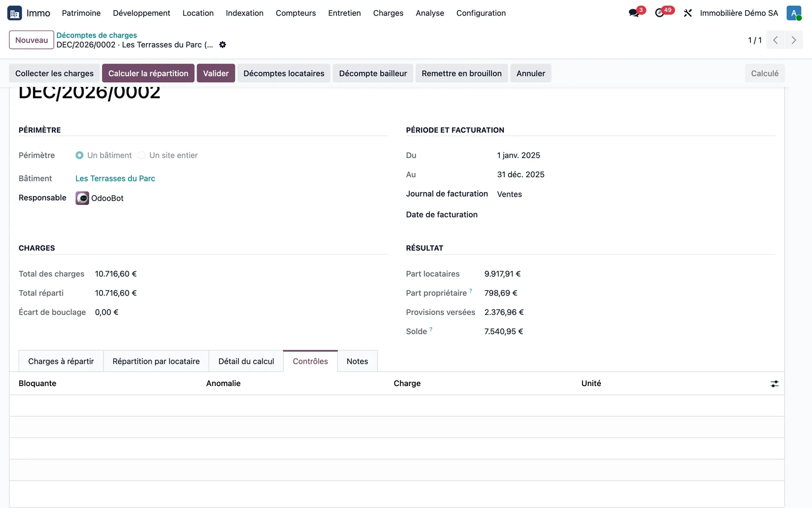Open the conversations messages icon
The image size is (812, 508).
coord(634,13)
